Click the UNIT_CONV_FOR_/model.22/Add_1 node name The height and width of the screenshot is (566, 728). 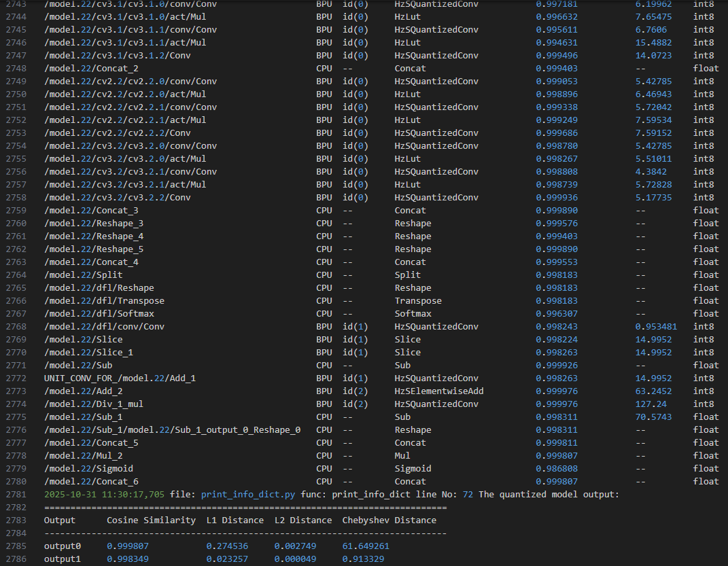(x=120, y=378)
